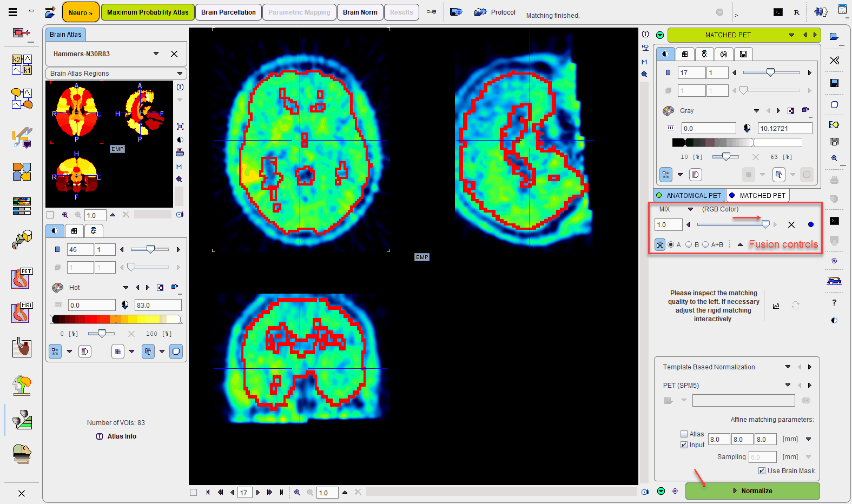This screenshot has width=852, height=504.
Task: Remove the Hammers-N30R83 atlas with X
Action: [174, 54]
